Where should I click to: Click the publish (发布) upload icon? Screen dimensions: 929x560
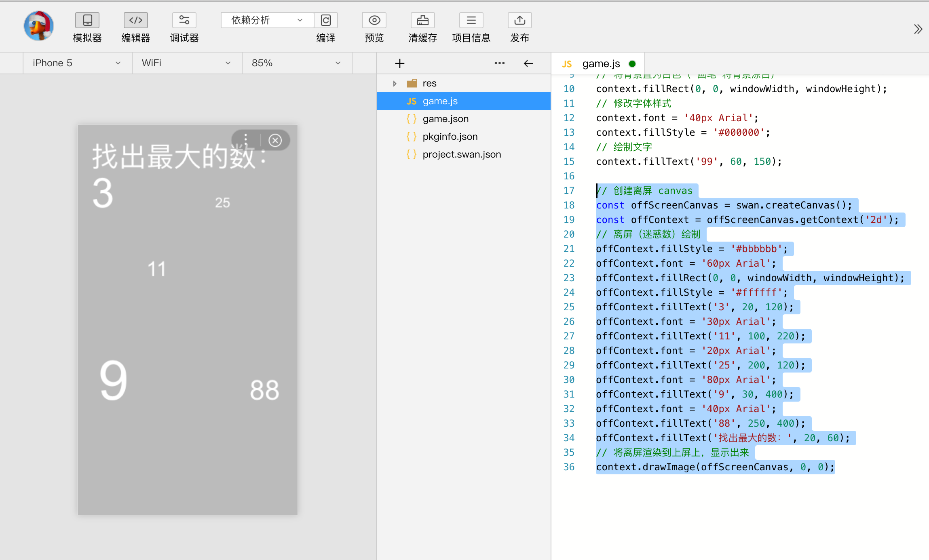520,20
